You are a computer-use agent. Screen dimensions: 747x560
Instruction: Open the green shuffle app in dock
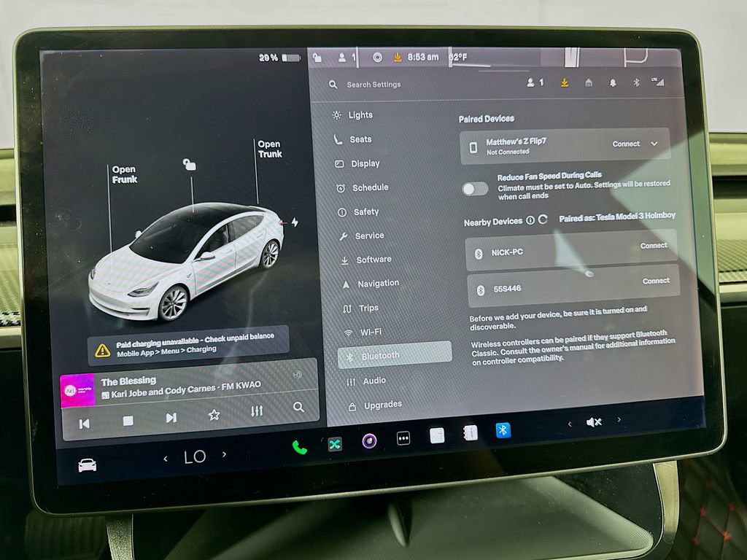tap(335, 445)
